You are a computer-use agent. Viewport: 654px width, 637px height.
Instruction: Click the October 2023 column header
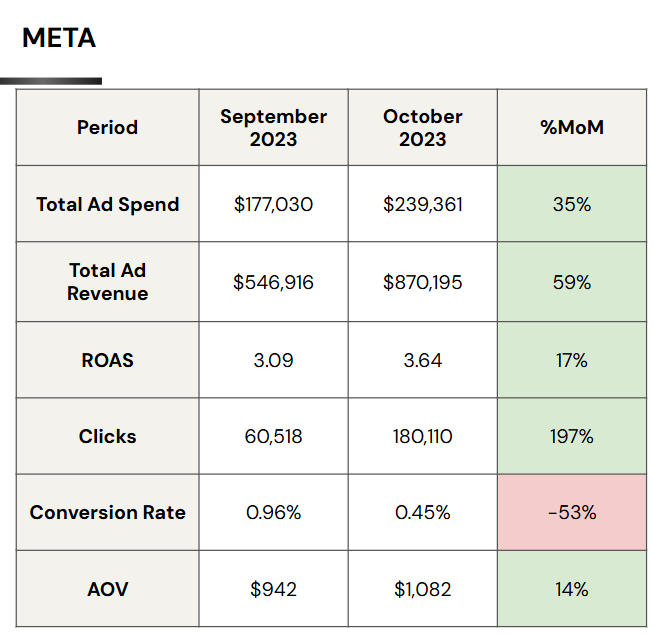pos(423,127)
